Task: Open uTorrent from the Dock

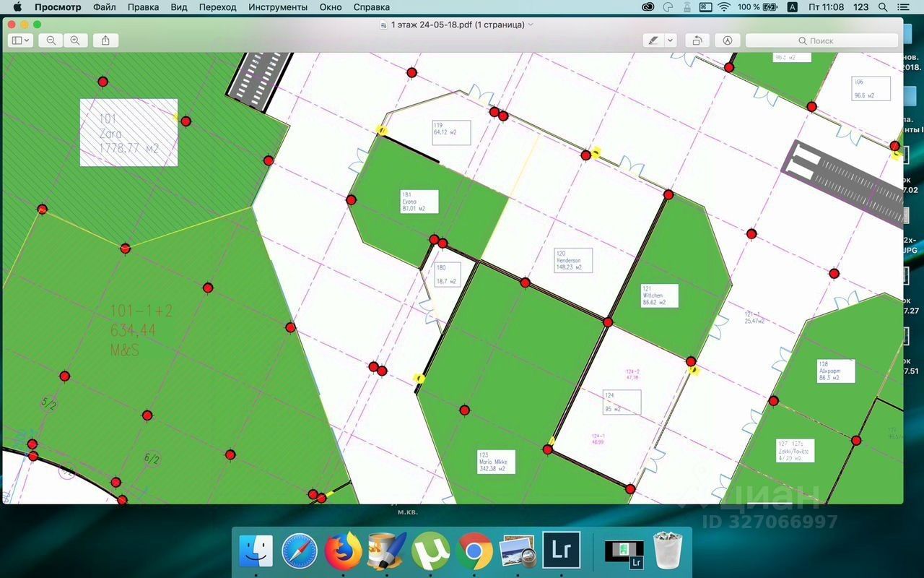Action: [430, 551]
